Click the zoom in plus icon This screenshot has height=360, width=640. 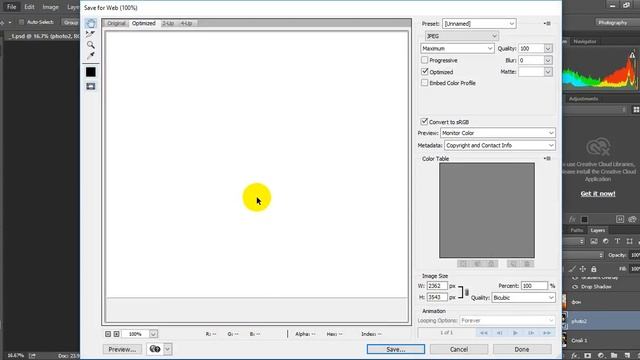click(116, 334)
